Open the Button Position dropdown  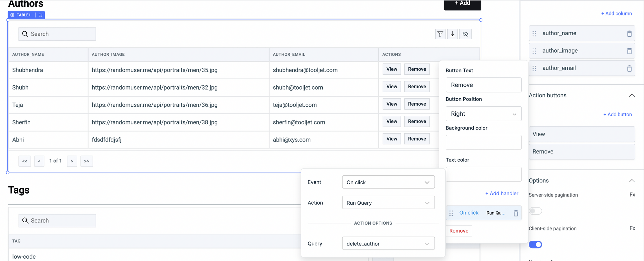tap(483, 114)
